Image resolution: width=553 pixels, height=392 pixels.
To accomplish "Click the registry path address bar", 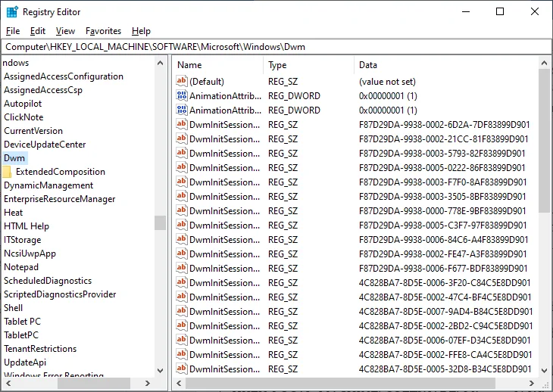I will [276, 47].
